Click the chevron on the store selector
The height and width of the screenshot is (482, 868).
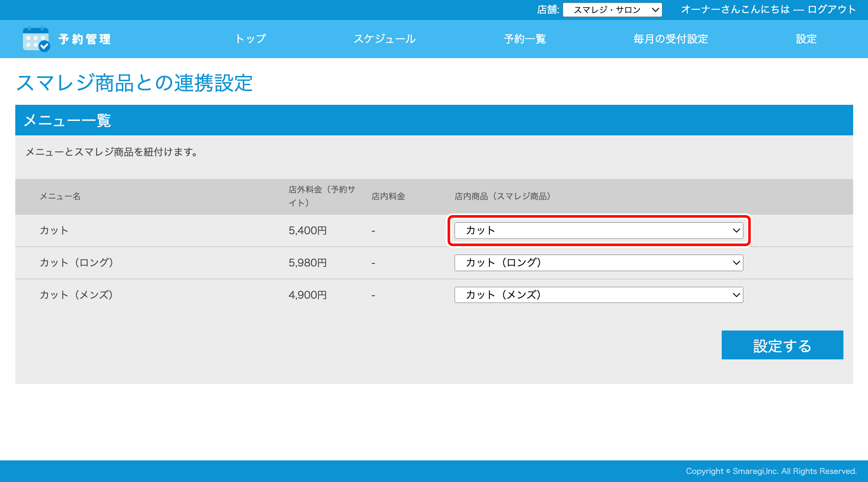pos(656,10)
